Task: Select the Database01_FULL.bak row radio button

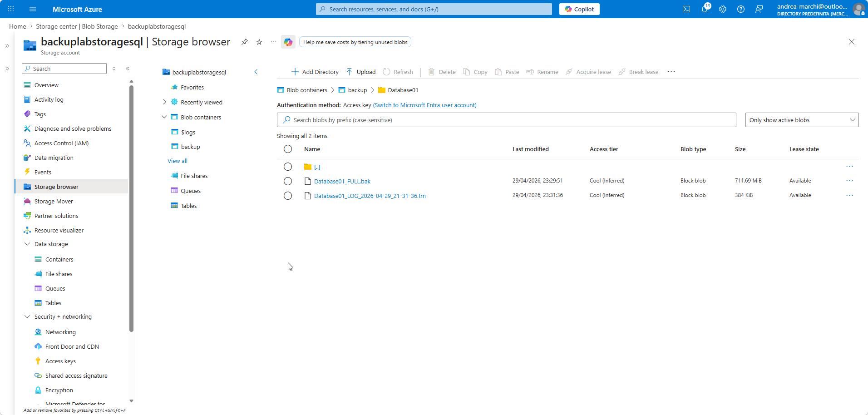Action: (288, 181)
